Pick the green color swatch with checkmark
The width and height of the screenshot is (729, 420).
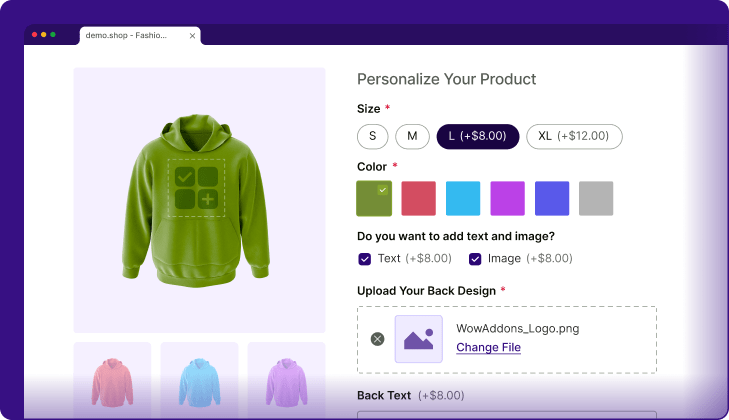[x=374, y=199]
